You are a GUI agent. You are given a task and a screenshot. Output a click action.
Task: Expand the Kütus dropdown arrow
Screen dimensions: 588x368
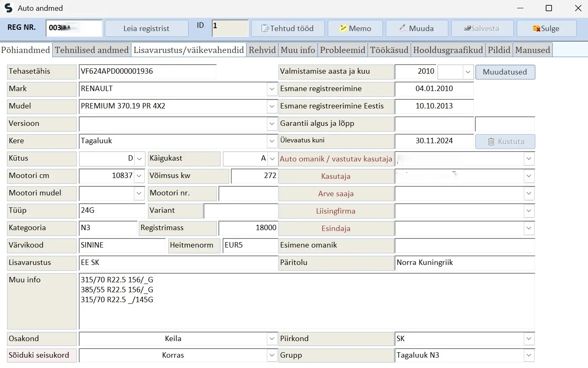pyautogui.click(x=140, y=159)
